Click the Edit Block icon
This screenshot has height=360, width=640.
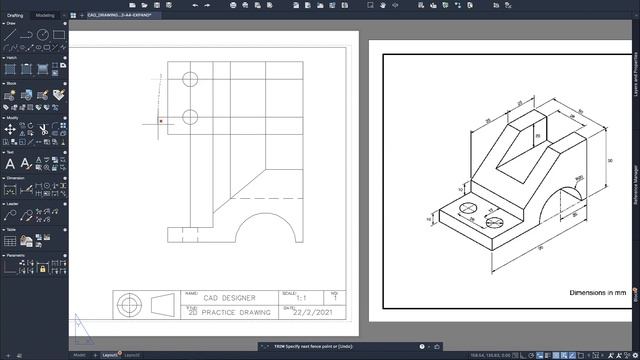tap(43, 95)
